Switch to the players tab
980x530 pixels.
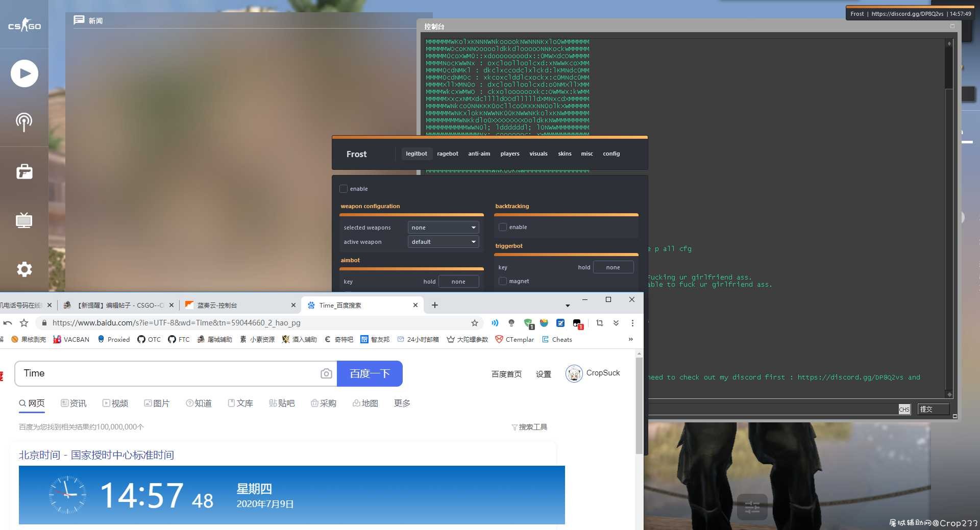coord(510,154)
